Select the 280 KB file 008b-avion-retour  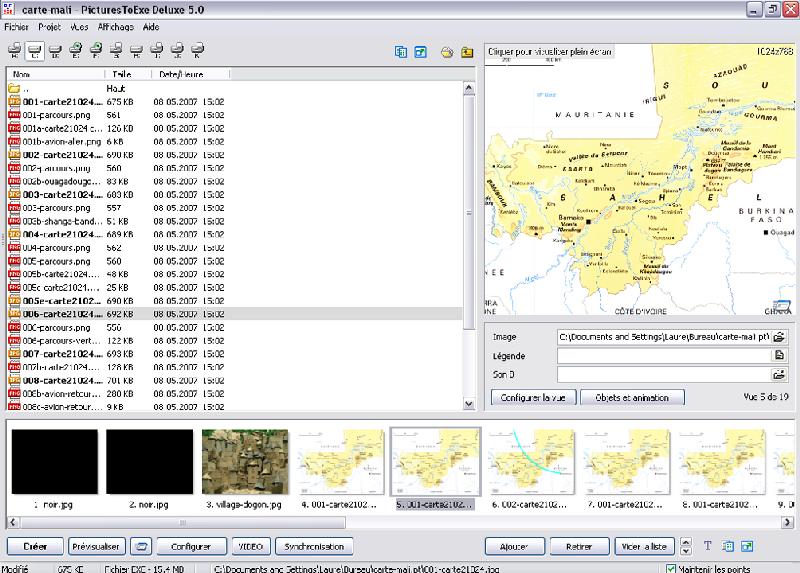235,393
